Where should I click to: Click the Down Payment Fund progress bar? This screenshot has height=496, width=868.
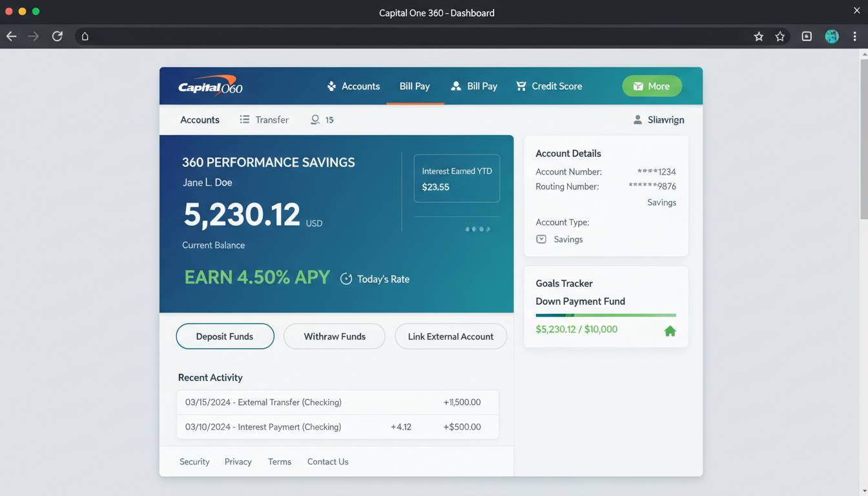click(x=605, y=315)
